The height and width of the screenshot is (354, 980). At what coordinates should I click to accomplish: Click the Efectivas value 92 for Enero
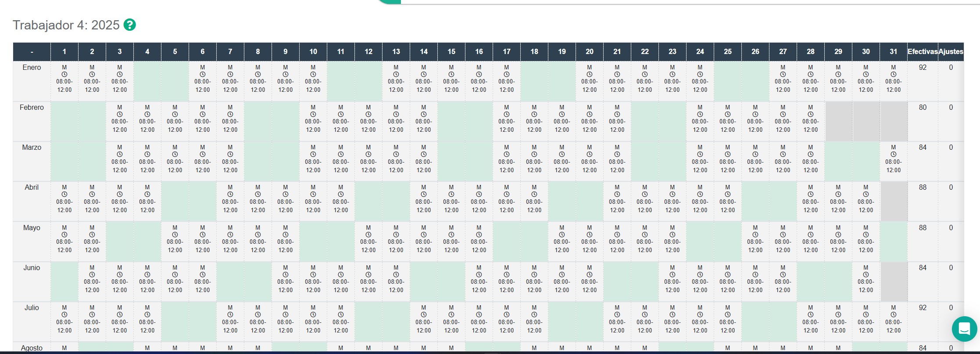pos(923,68)
